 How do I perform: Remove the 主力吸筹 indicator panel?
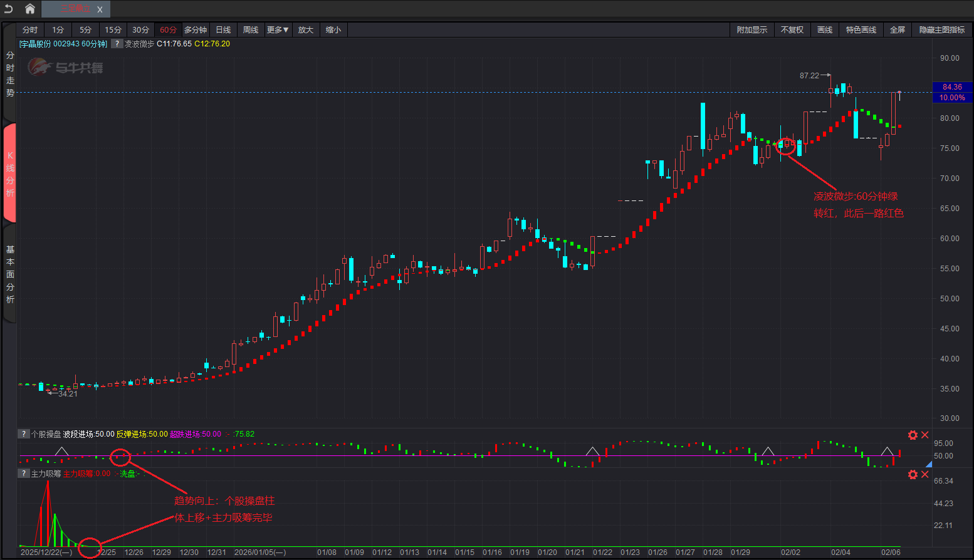(924, 474)
